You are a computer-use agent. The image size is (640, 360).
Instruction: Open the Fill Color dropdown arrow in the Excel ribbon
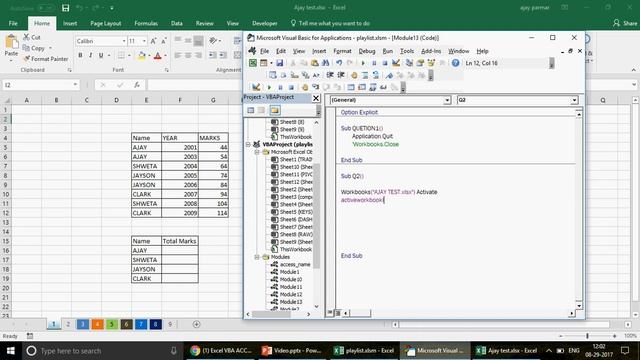point(149,56)
